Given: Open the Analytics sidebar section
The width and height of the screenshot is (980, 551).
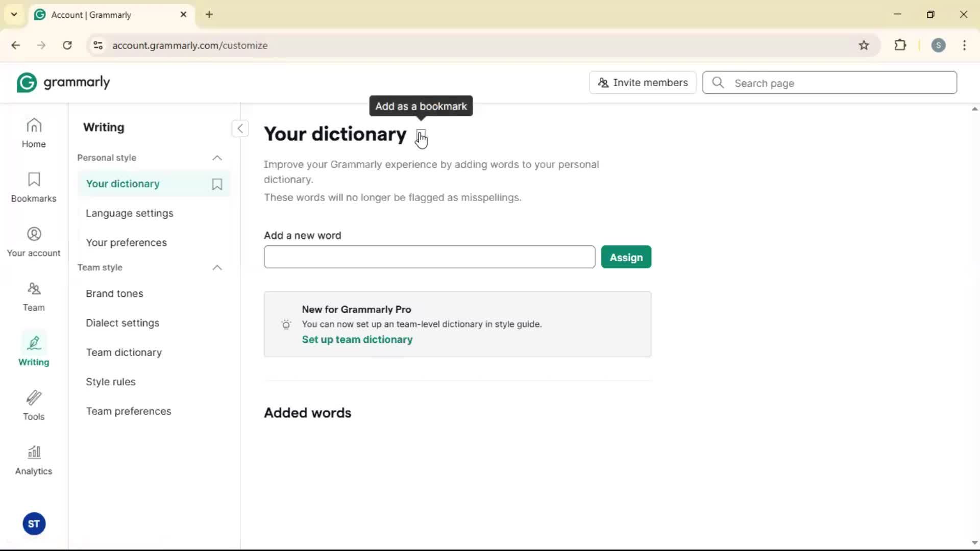Looking at the screenshot, I should (34, 460).
